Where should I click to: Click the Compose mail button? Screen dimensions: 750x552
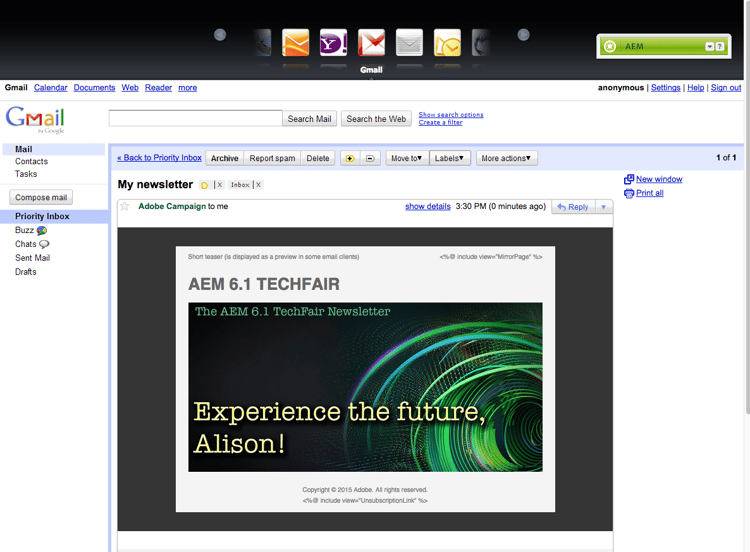tap(41, 198)
